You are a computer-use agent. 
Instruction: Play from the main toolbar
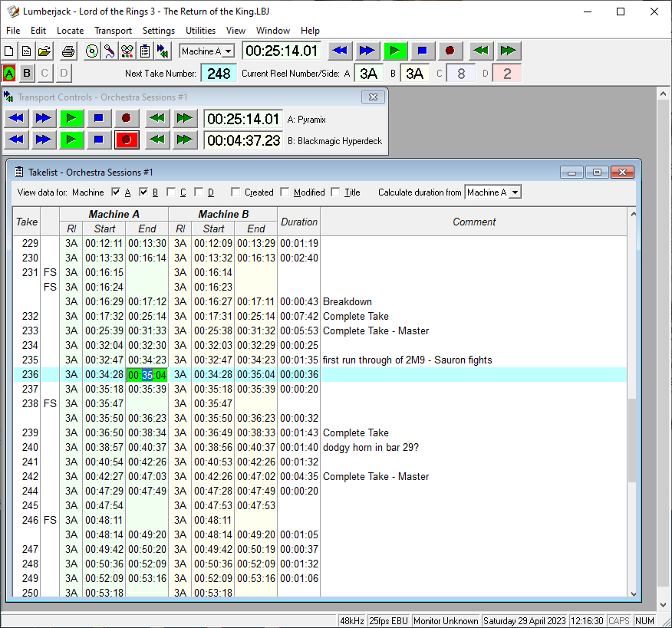click(x=395, y=51)
